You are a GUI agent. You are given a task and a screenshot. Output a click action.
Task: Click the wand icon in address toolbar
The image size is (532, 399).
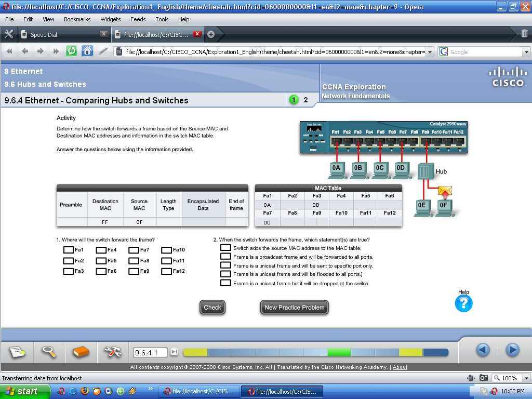(103, 51)
